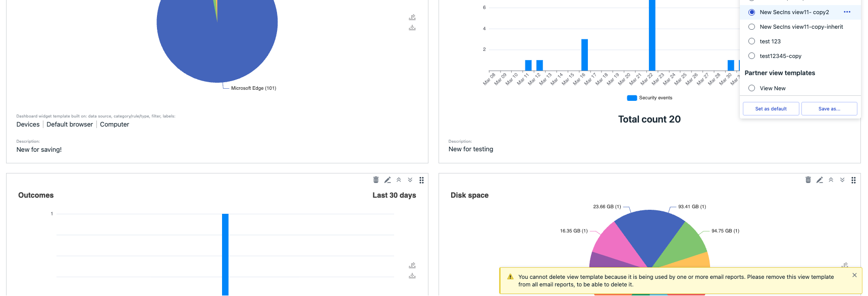Click the blue bar in Outcomes chart

225,255
